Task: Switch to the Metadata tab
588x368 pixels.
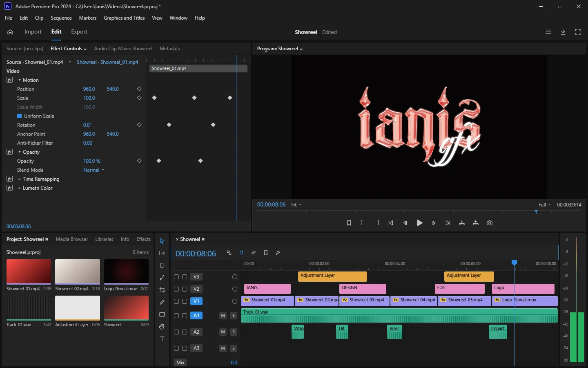Action: point(170,49)
